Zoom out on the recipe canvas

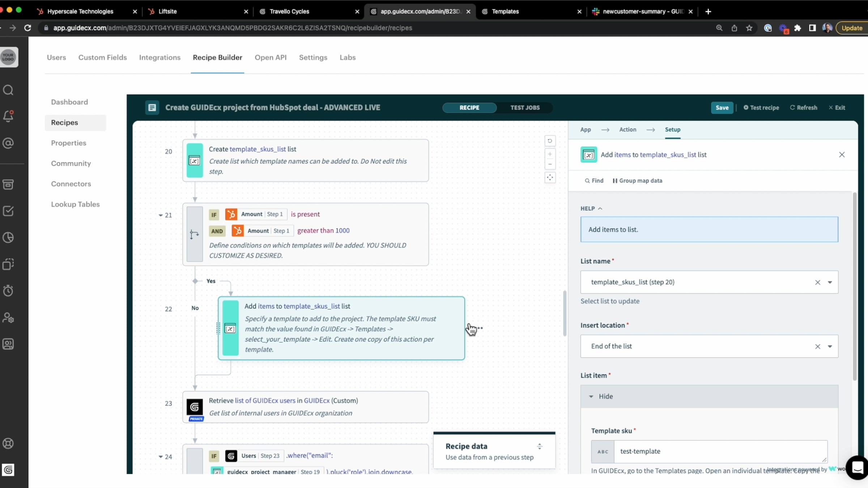(x=550, y=164)
